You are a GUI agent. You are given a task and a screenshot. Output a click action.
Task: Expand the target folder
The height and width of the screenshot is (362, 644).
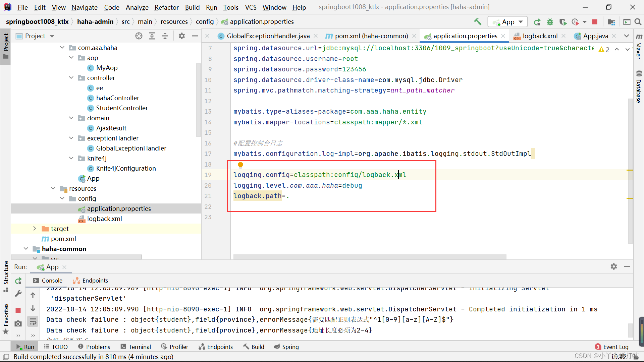35,229
